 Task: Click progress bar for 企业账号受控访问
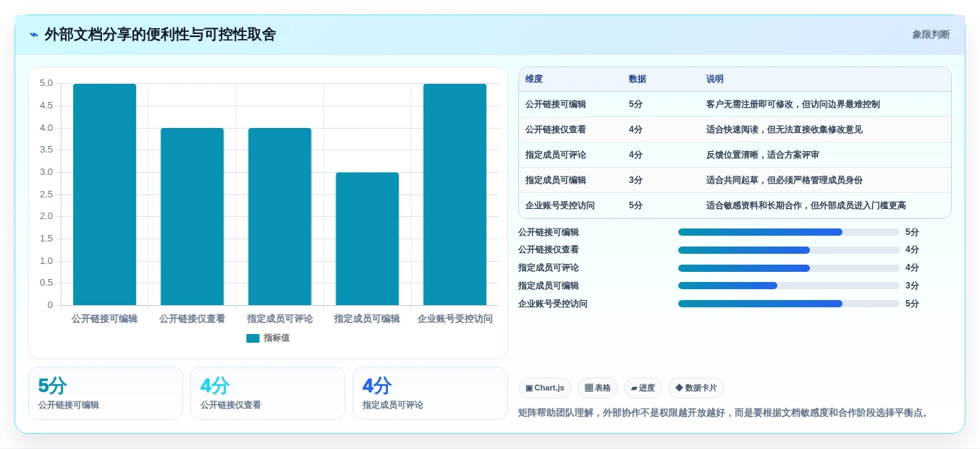click(x=789, y=304)
